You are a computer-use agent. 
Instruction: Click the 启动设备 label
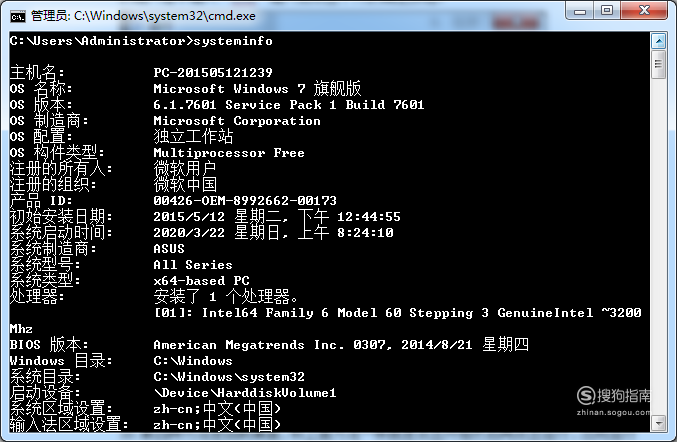pos(45,393)
